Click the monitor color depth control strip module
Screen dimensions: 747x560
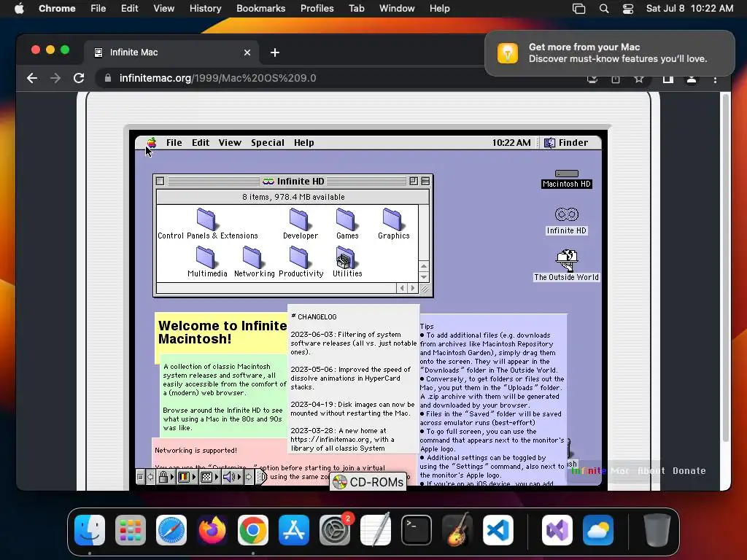tap(184, 477)
